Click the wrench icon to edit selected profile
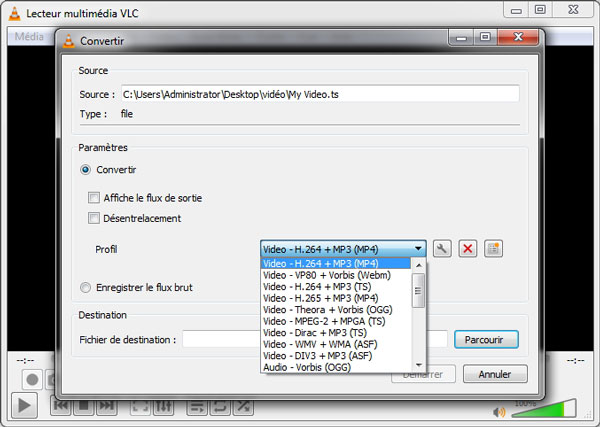 tap(442, 249)
